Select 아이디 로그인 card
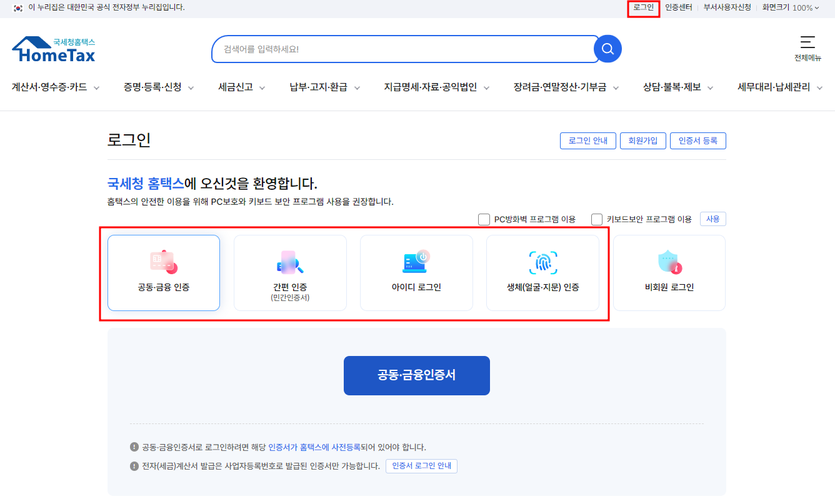The height and width of the screenshot is (504, 835). [416, 273]
